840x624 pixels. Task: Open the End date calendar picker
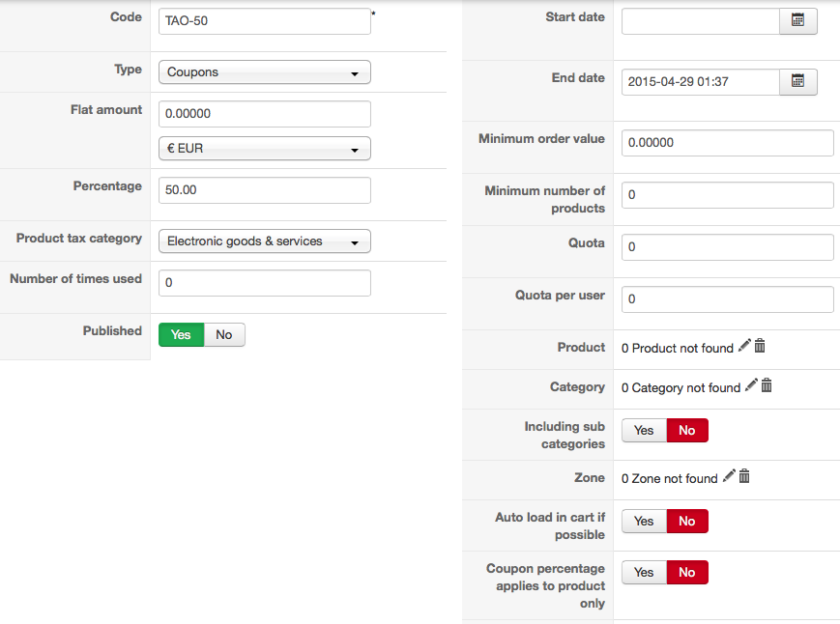[x=797, y=82]
